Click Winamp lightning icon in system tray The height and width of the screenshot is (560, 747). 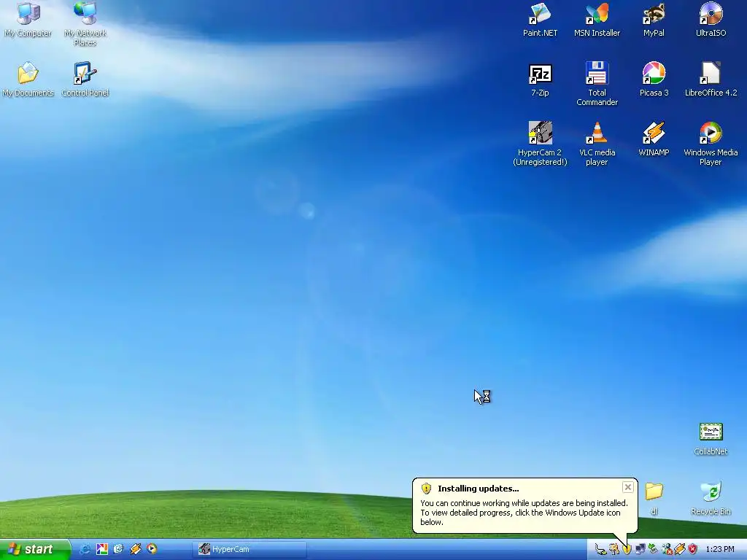680,549
